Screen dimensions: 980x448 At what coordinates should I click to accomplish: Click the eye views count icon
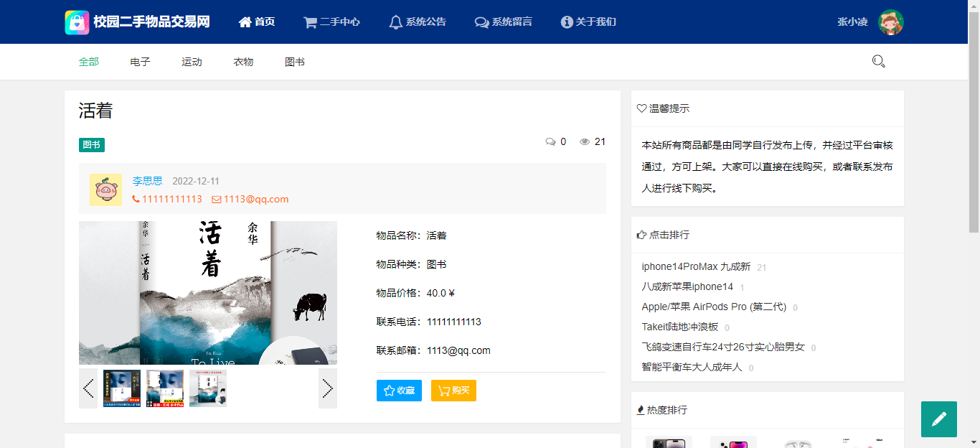[x=585, y=142]
